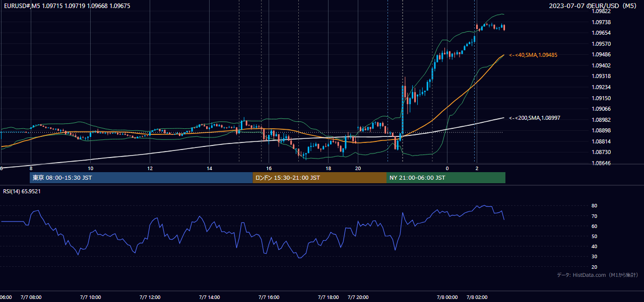Click the 7/7 14:00 time label
644x302 pixels.
tap(209, 297)
